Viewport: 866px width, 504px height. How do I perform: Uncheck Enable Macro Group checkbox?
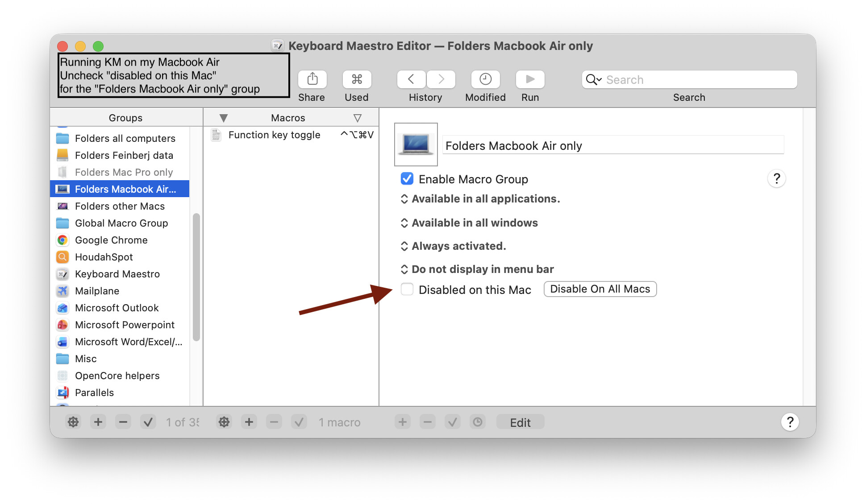407,179
